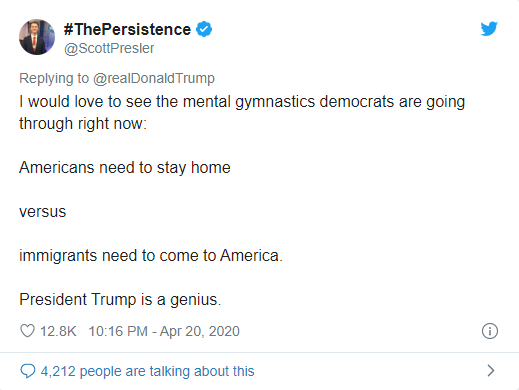The image size is (519, 390).
Task: Click the 'Replying to' label
Action: click(x=54, y=78)
